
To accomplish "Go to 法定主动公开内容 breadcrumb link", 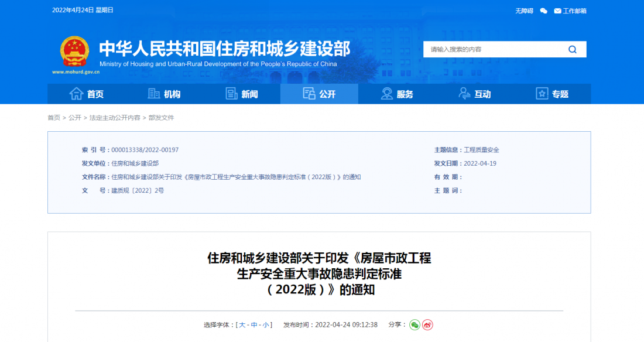I will [115, 118].
